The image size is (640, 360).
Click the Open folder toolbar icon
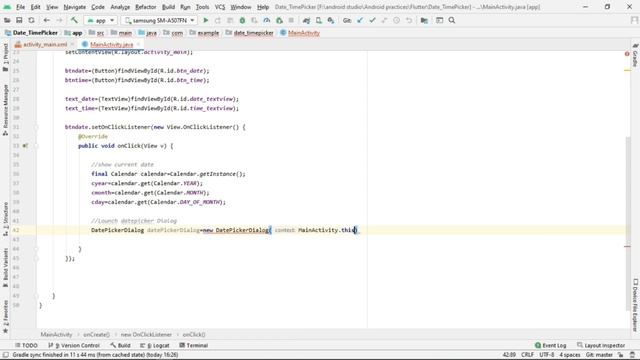7,20
